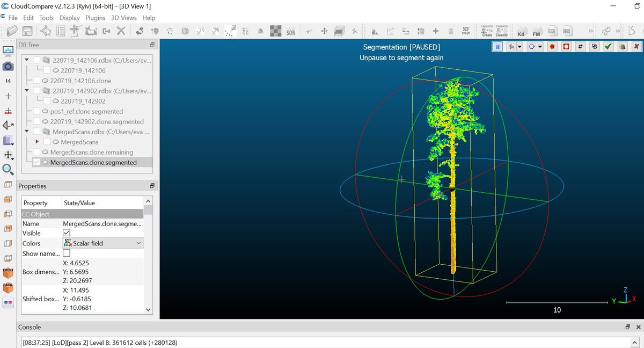This screenshot has width=644, height=348.
Task: Save with the floppy disk icon
Action: click(x=27, y=31)
